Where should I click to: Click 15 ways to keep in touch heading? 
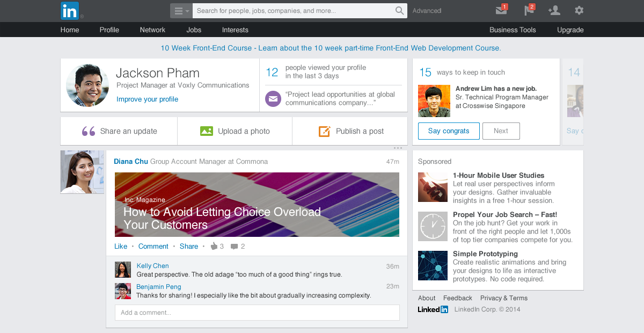point(462,73)
